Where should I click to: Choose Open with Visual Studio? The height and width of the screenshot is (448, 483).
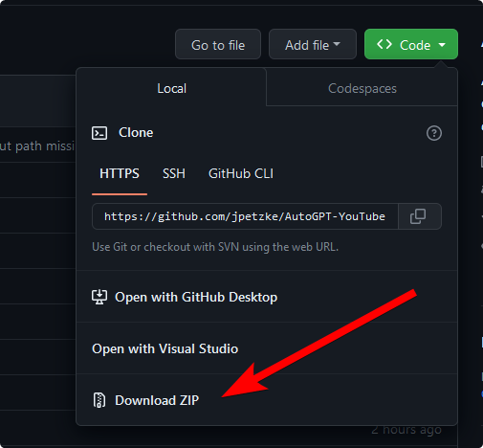pyautogui.click(x=267, y=348)
